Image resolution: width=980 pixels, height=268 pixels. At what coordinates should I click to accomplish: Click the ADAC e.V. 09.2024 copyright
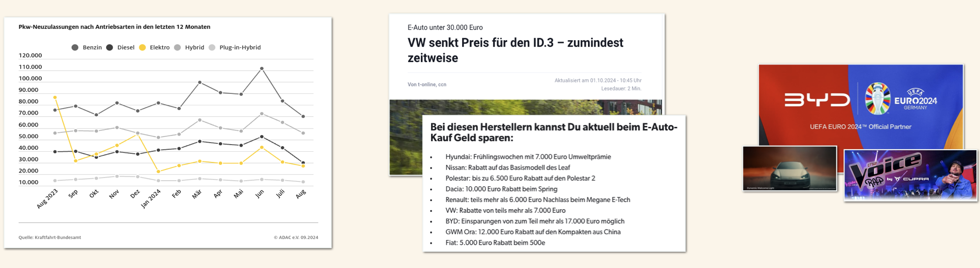tap(296, 238)
